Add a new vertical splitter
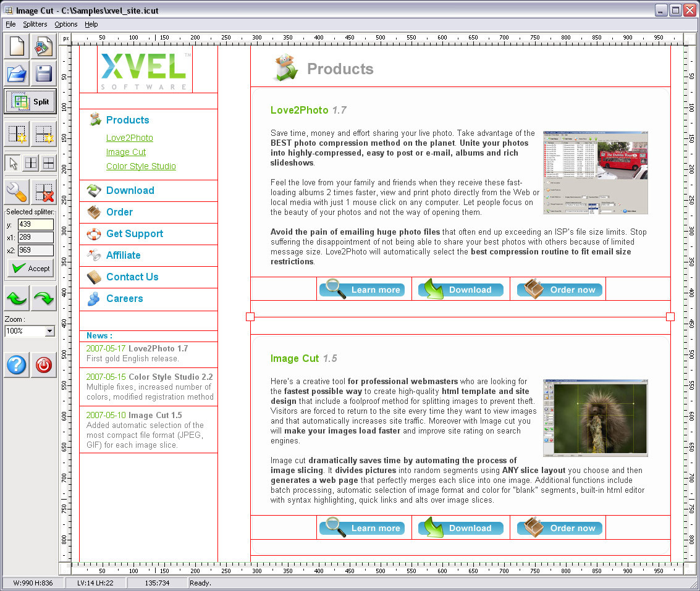This screenshot has width=700, height=591. click(x=17, y=134)
